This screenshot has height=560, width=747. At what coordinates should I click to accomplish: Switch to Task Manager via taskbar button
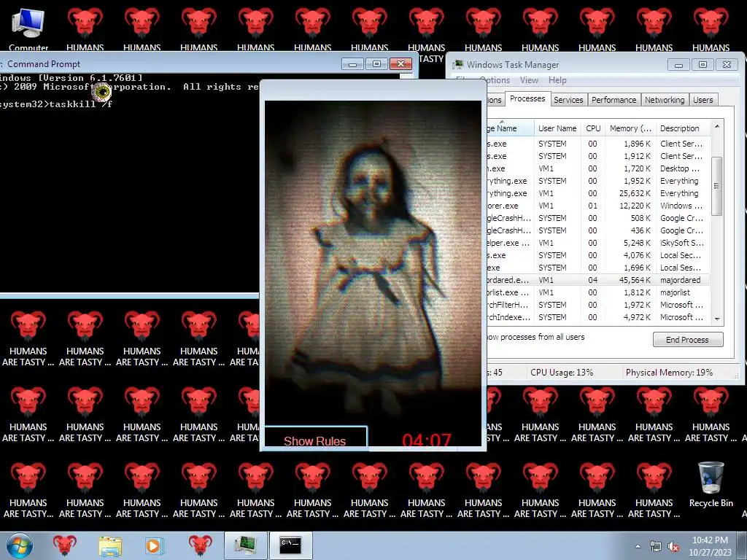[x=246, y=545]
